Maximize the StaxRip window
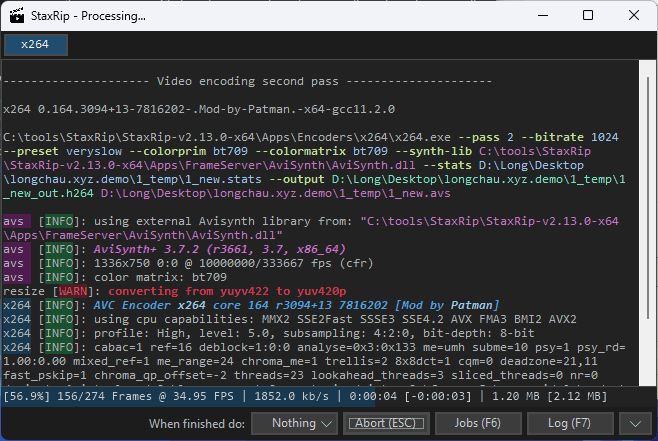 point(588,16)
